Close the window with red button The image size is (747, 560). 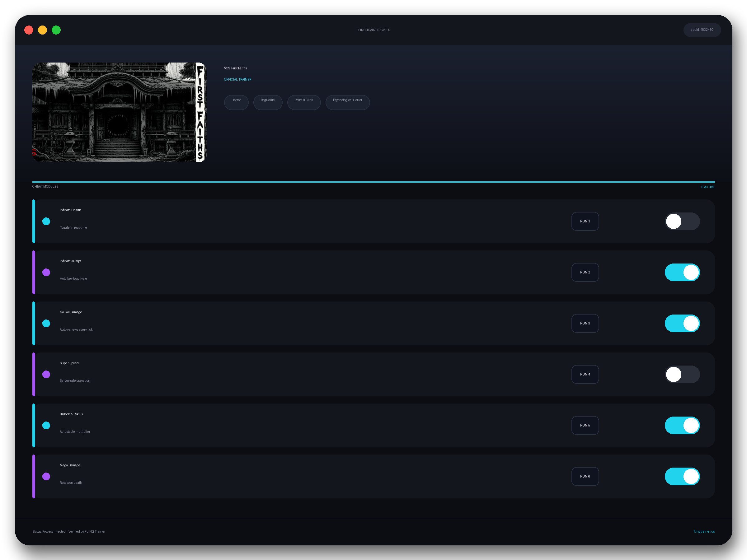coord(29,30)
